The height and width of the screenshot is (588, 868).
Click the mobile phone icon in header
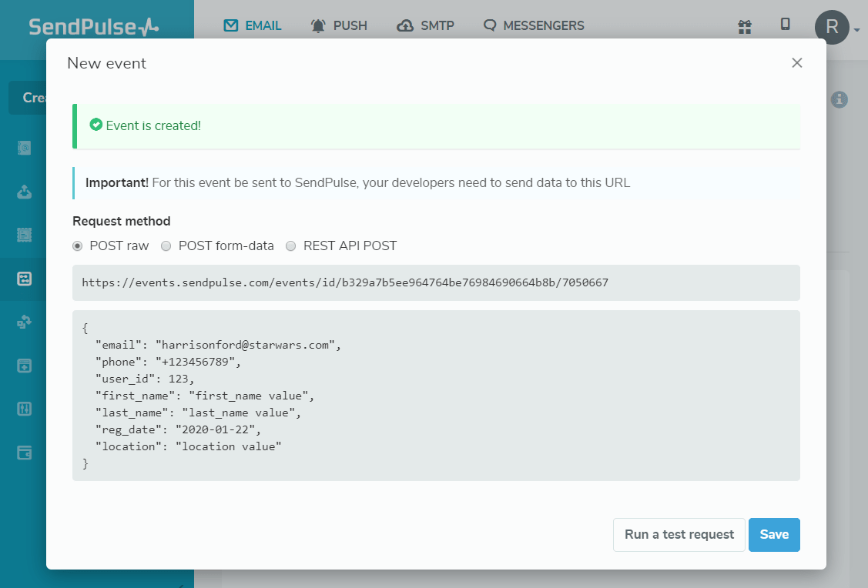(x=785, y=25)
